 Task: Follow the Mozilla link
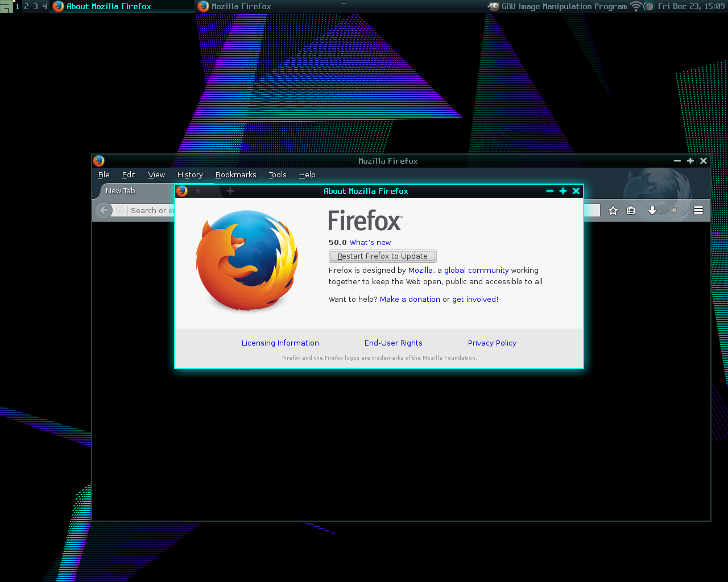[x=420, y=271]
